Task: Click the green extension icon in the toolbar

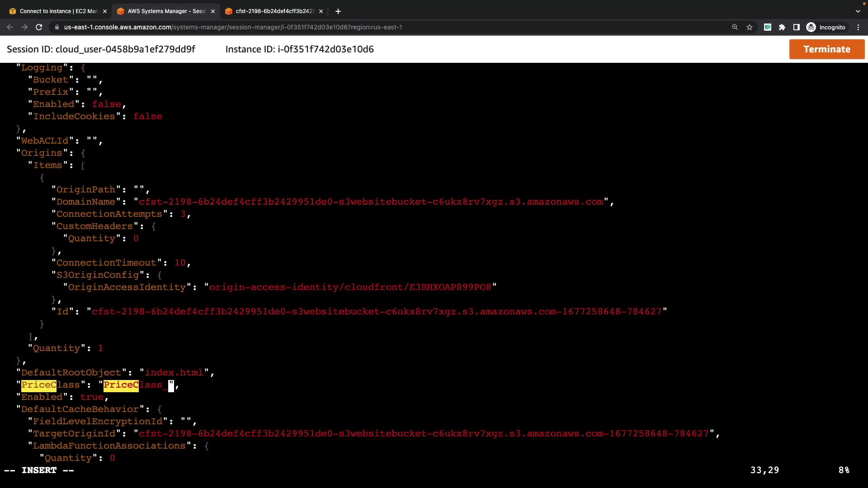Action: pos(768,27)
